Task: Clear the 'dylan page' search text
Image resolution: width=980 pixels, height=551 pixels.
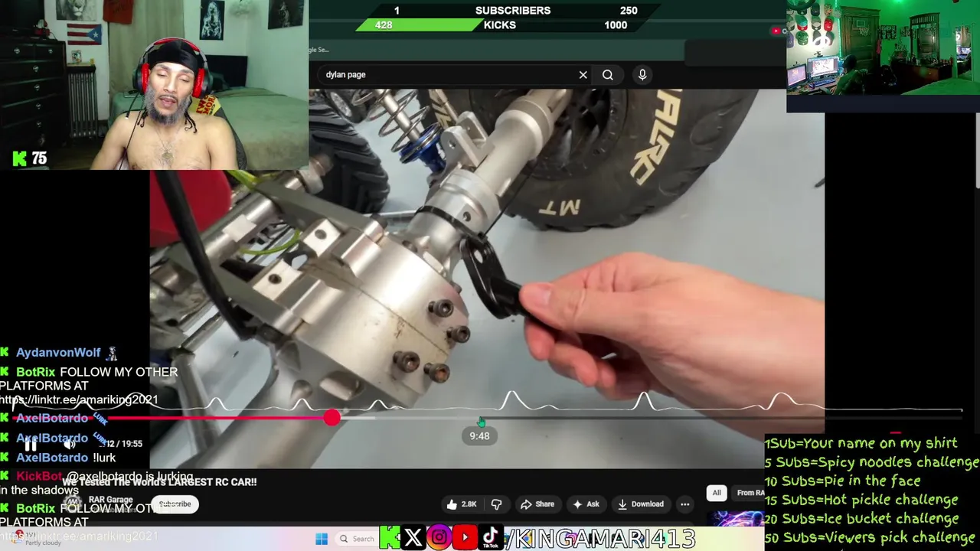Action: pyautogui.click(x=583, y=75)
